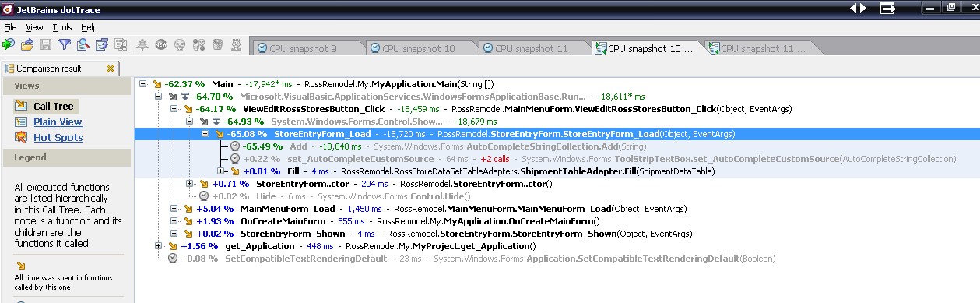This screenshot has height=303, width=980.
Task: Open the Plain View link
Action: coord(58,122)
